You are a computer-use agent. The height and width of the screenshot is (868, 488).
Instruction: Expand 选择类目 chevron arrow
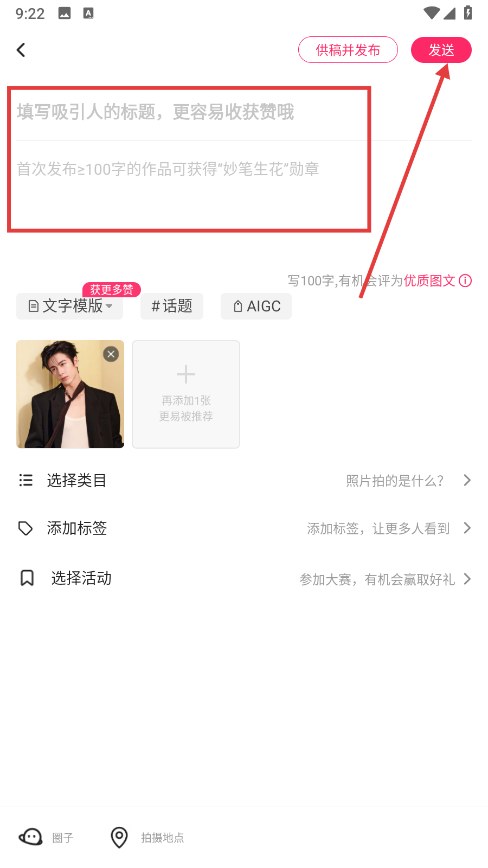coord(467,480)
